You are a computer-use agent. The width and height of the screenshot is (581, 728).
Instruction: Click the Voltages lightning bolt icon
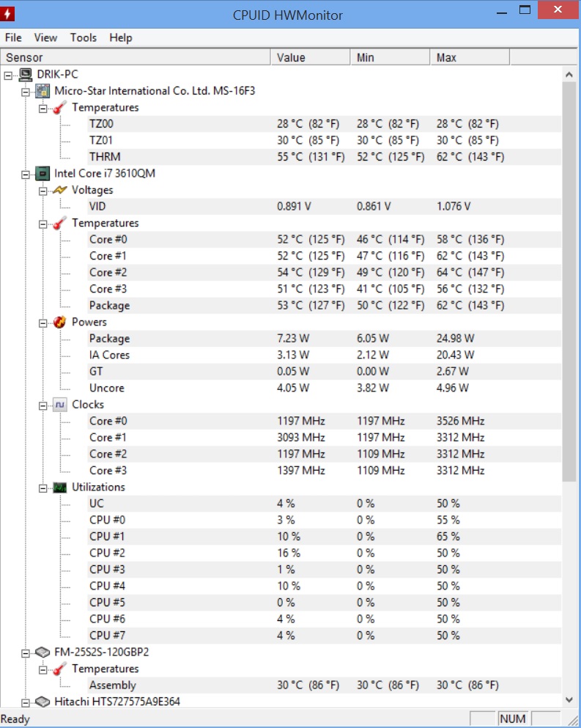pos(60,190)
